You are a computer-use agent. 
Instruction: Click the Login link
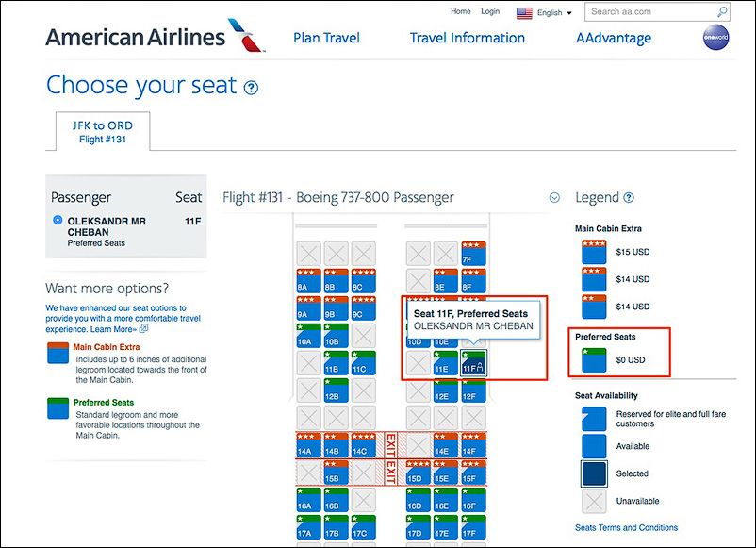(x=490, y=11)
